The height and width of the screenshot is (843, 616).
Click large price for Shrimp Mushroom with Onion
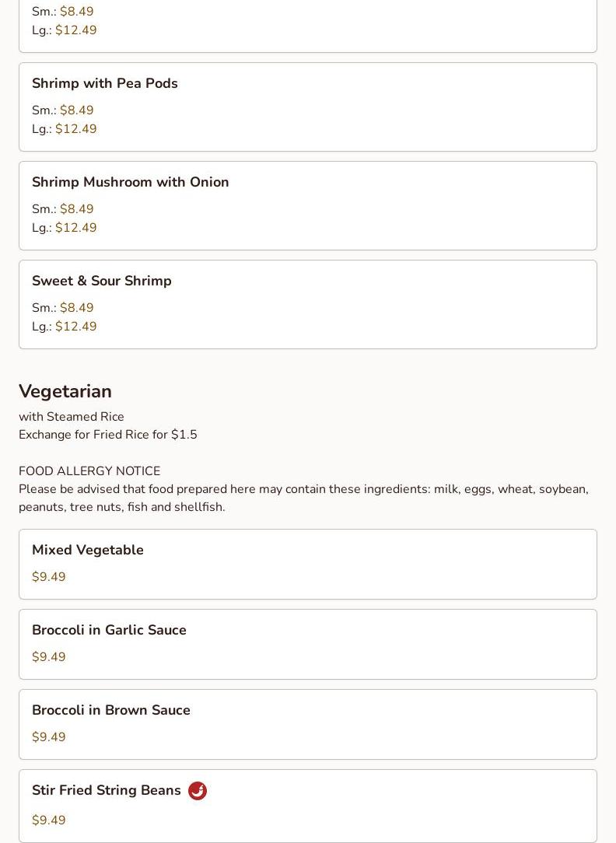(x=75, y=228)
